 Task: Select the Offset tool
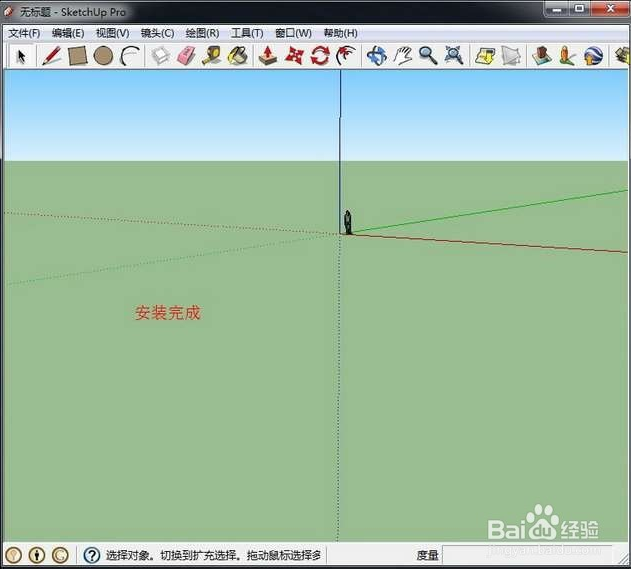click(346, 56)
